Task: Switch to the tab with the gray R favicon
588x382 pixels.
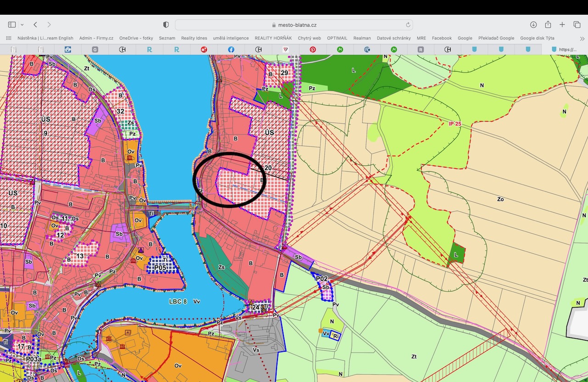Action: pos(421,49)
